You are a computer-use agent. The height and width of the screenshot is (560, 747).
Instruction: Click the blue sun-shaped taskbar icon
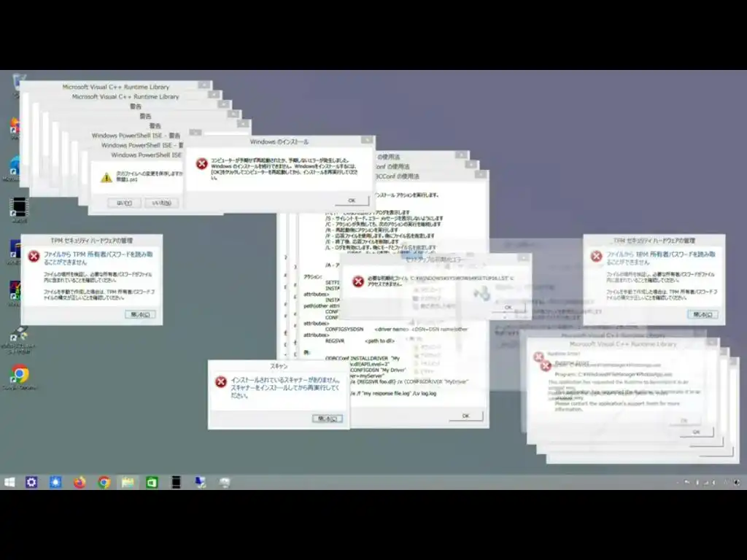tap(55, 483)
